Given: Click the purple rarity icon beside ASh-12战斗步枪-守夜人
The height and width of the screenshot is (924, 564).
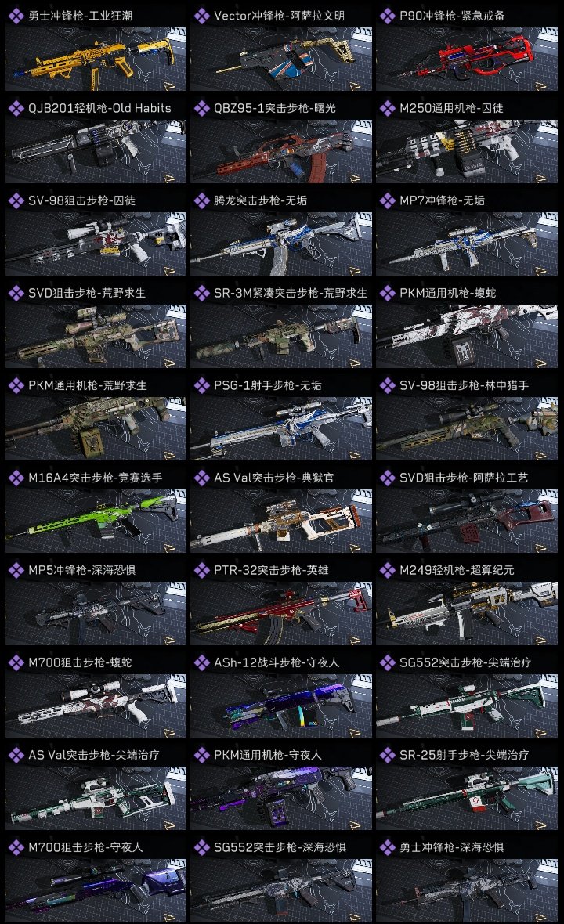Looking at the screenshot, I should (x=201, y=662).
